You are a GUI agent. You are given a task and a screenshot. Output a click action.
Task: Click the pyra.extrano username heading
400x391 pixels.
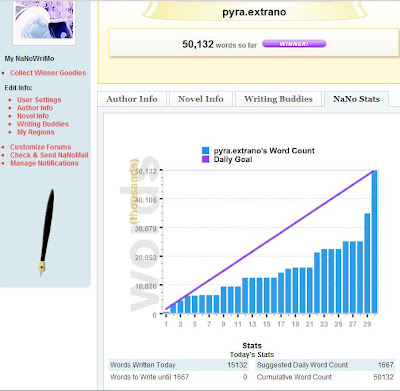(x=254, y=12)
